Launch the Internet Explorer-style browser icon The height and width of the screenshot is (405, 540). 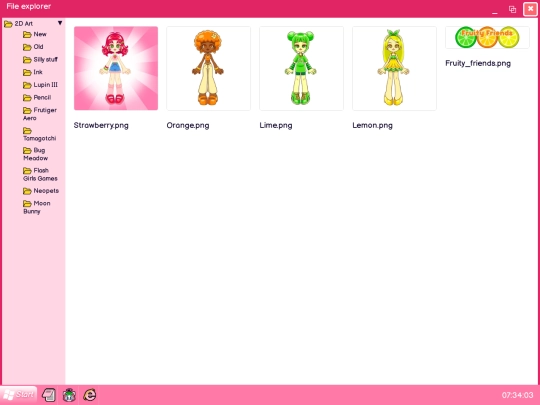(x=90, y=395)
